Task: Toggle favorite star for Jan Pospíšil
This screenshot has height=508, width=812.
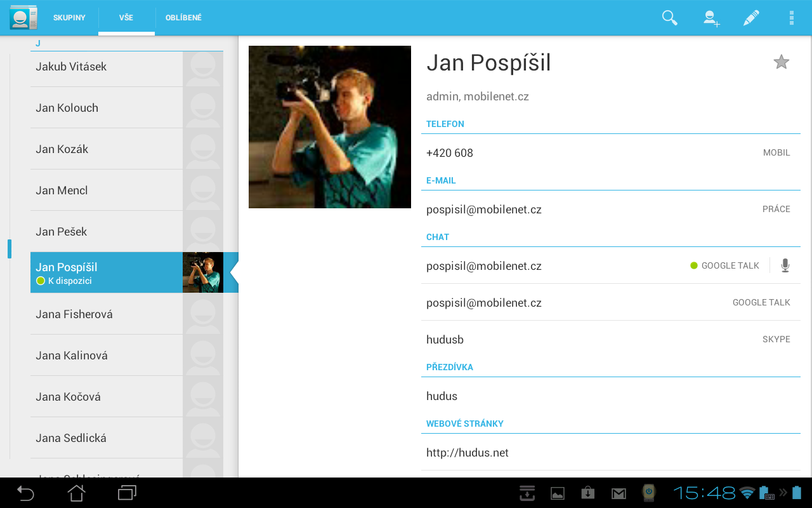Action: click(781, 62)
